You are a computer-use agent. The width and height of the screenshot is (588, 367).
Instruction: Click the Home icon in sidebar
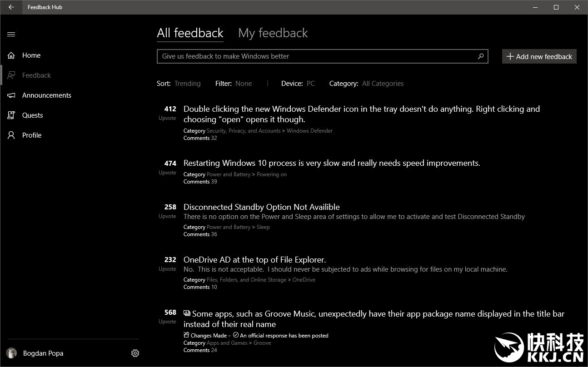pos(11,55)
